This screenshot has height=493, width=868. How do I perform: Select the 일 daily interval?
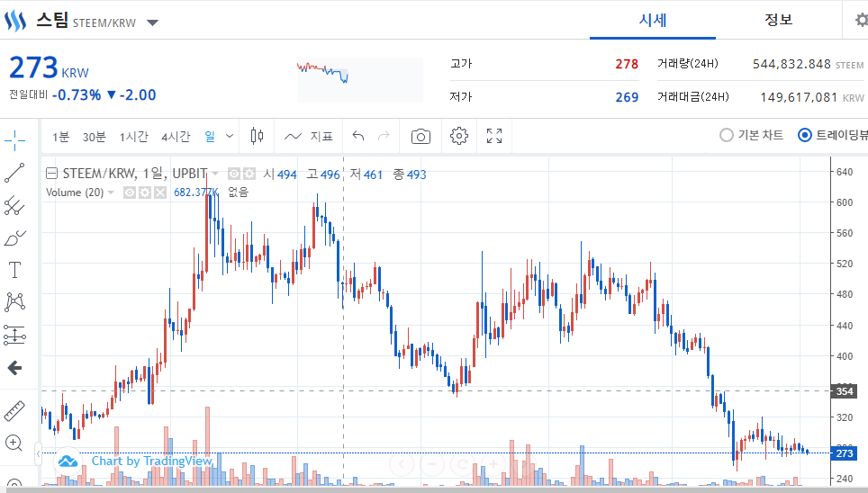(x=210, y=136)
